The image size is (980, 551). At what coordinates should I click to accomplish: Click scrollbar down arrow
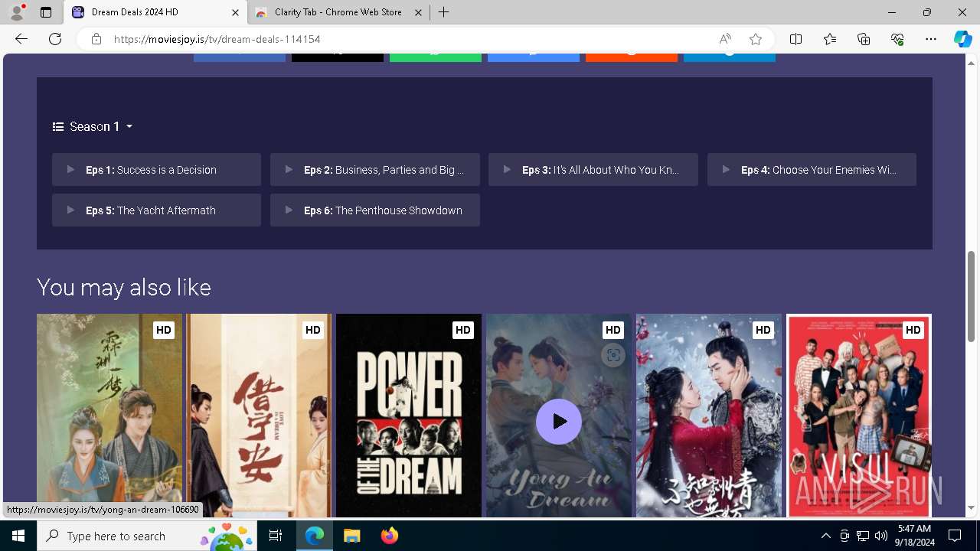(x=972, y=507)
